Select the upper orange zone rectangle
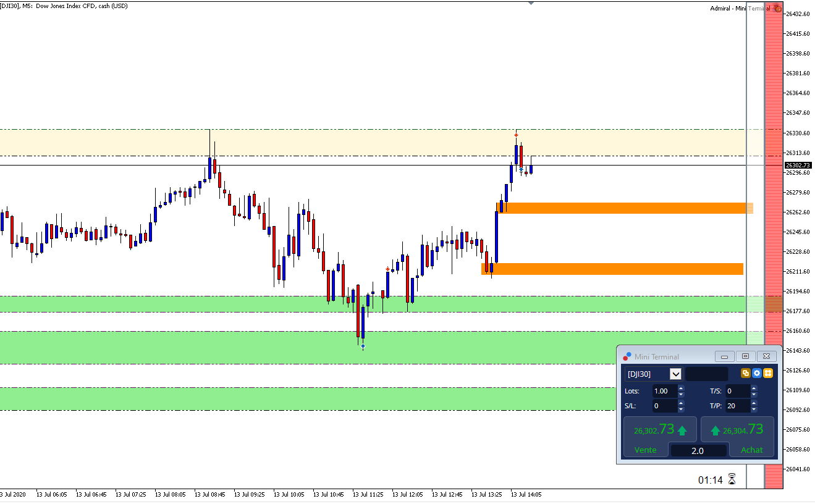Image resolution: width=815 pixels, height=504 pixels. [625, 208]
